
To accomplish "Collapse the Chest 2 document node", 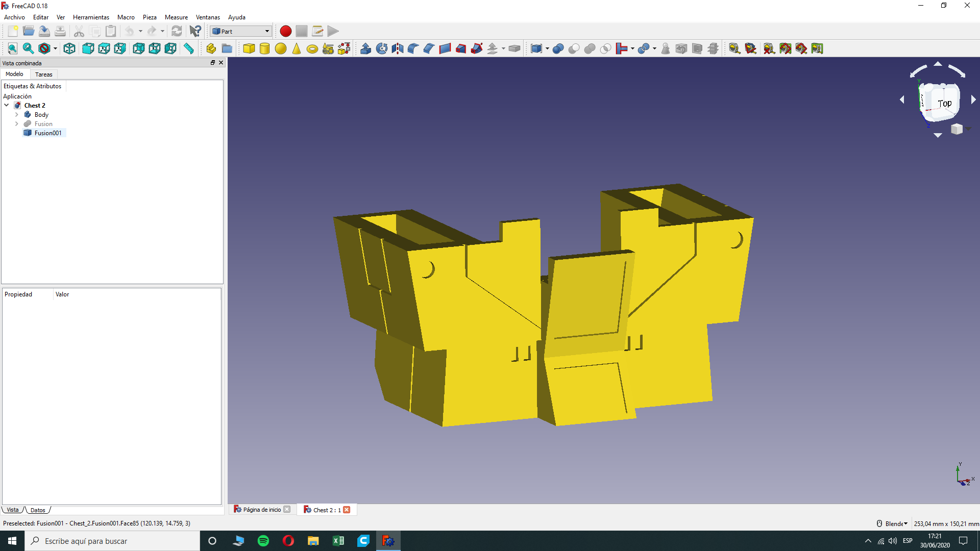I will [x=7, y=106].
